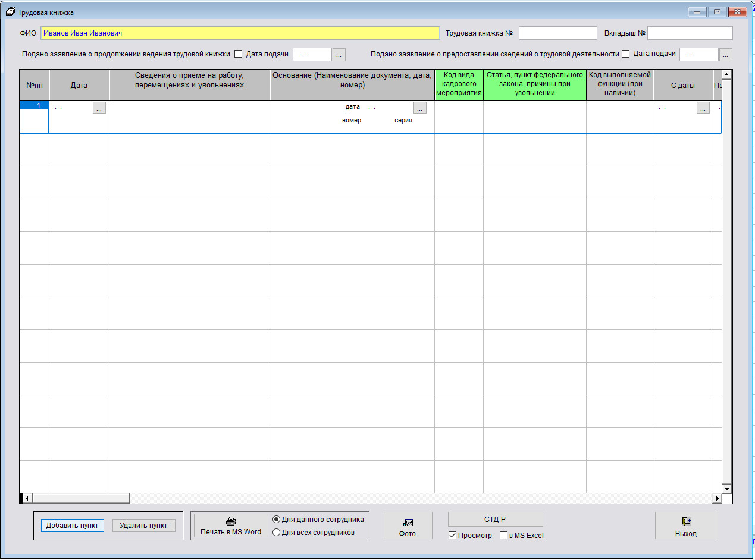Click second Дата подачи date field
755x560 pixels.
[699, 55]
